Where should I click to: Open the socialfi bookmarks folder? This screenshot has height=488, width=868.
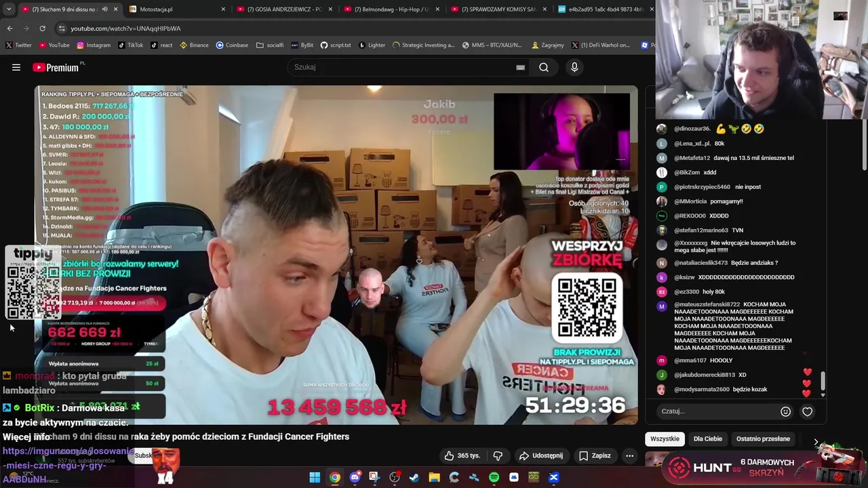pyautogui.click(x=270, y=45)
